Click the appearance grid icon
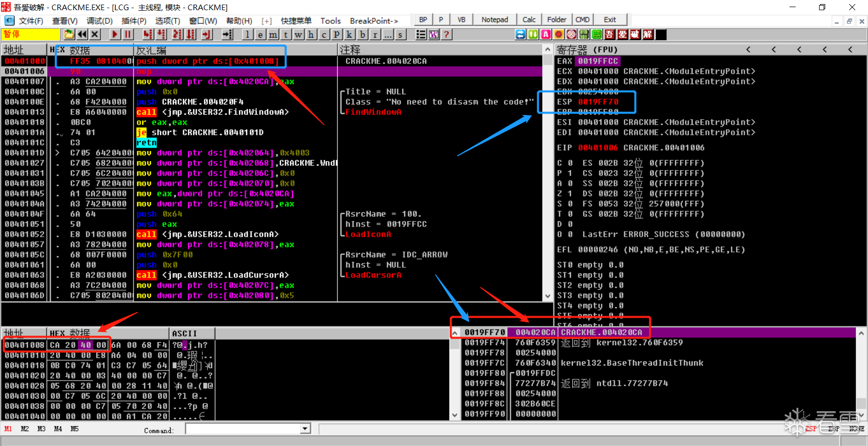 [x=434, y=34]
